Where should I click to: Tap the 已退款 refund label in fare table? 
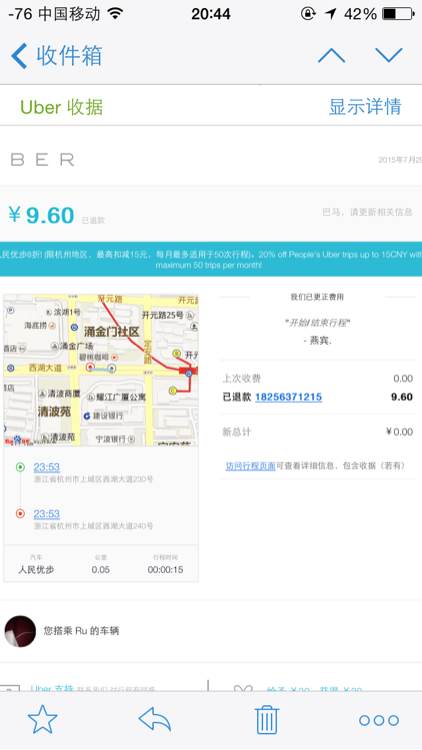[x=236, y=397]
